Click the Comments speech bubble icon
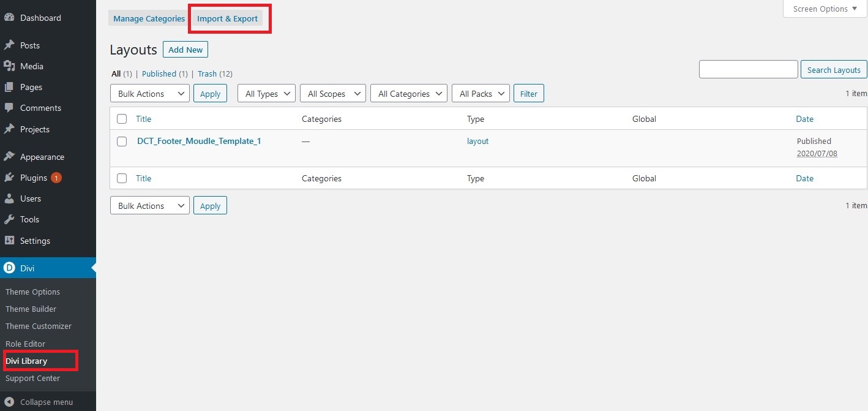The image size is (868, 411). pos(9,108)
